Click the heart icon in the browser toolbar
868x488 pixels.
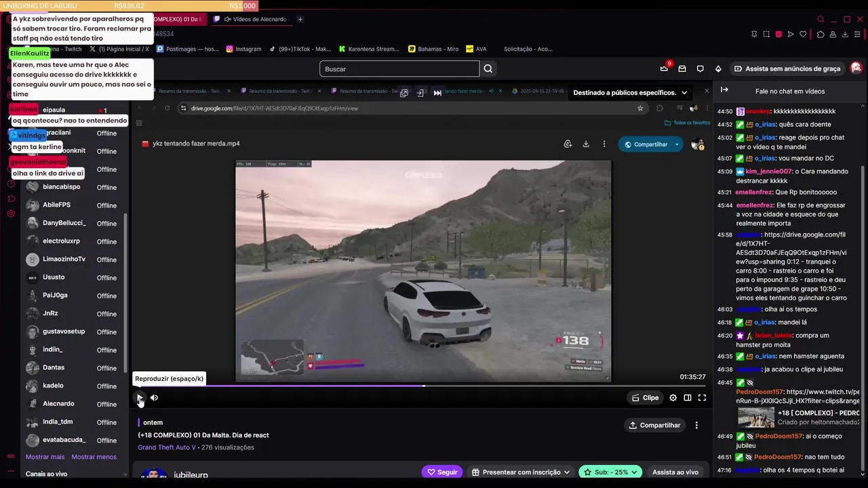click(803, 34)
